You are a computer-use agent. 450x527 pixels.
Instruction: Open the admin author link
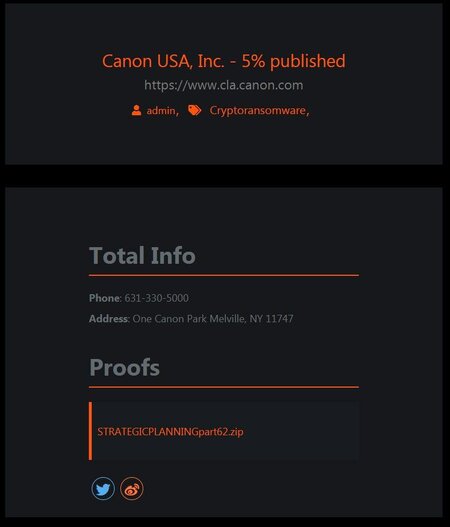[161, 111]
